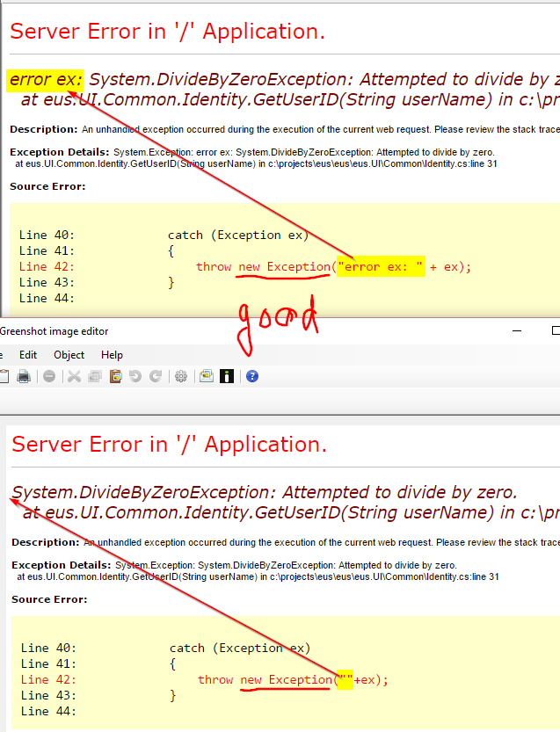The image size is (560, 732).
Task: Click 'Line 40:' in the upper source listing
Action: point(47,235)
